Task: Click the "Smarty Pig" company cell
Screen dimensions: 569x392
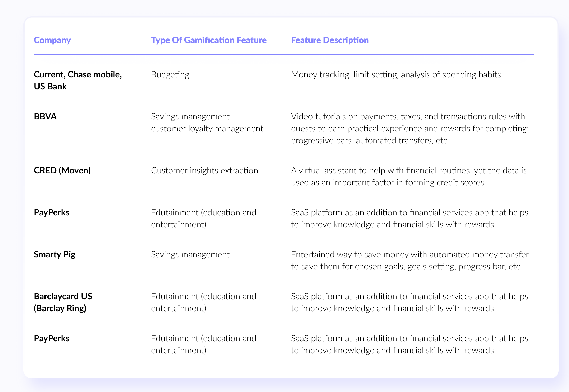Action: pyautogui.click(x=55, y=254)
